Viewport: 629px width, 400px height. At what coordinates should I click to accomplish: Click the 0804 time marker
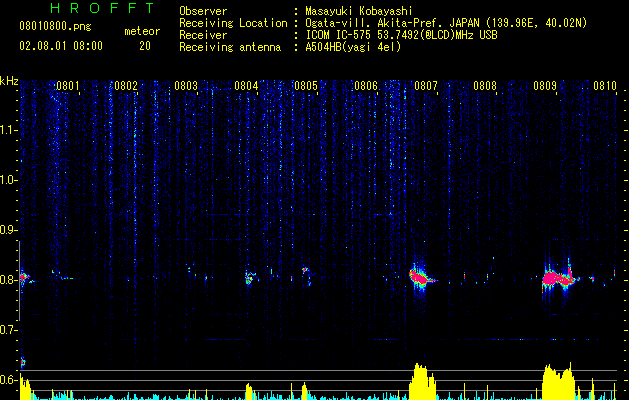(x=246, y=86)
